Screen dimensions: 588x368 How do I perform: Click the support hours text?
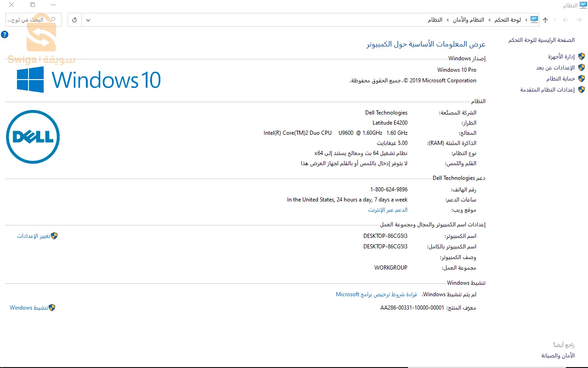click(347, 200)
